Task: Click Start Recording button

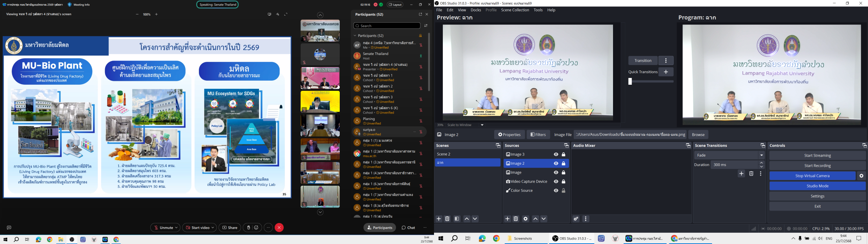Action: click(x=817, y=166)
